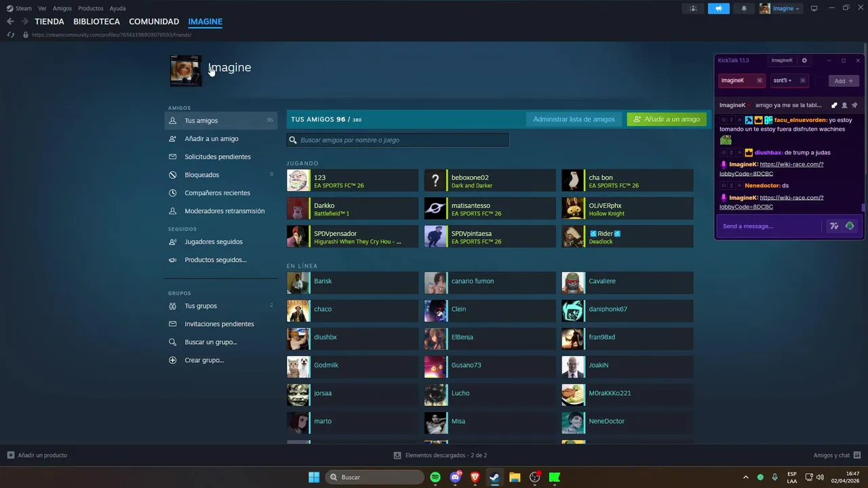The width and height of the screenshot is (868, 488).
Task: Open KickTalk settings gear
Action: [x=804, y=60]
